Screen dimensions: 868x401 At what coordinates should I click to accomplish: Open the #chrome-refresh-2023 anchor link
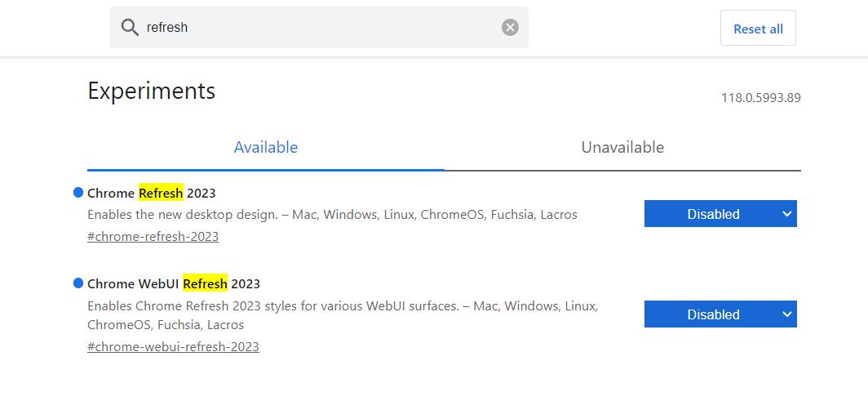153,237
